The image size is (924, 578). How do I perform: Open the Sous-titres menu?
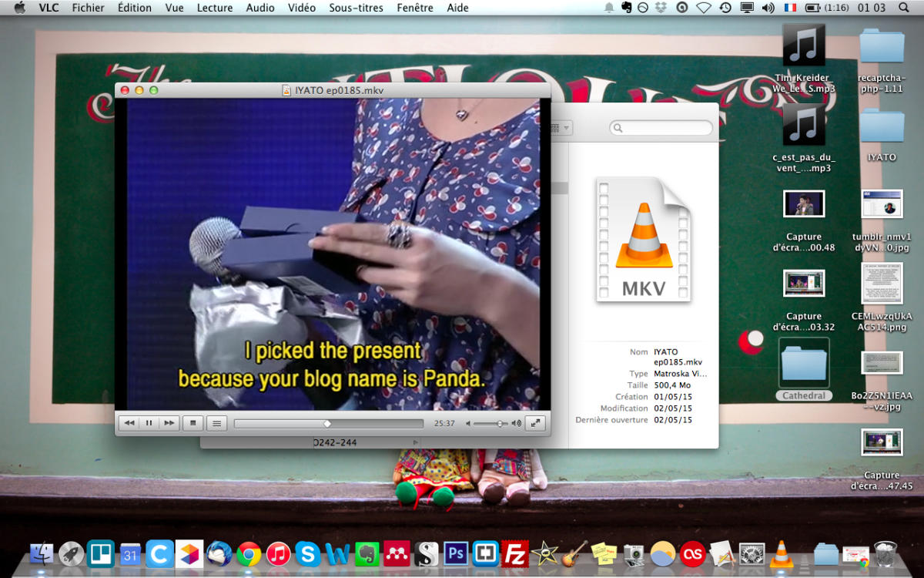356,8
